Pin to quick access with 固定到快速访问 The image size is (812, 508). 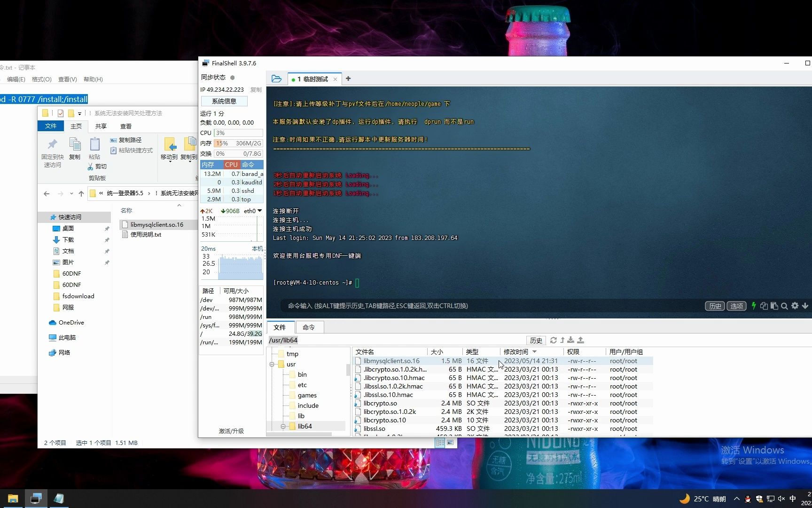[x=53, y=153]
